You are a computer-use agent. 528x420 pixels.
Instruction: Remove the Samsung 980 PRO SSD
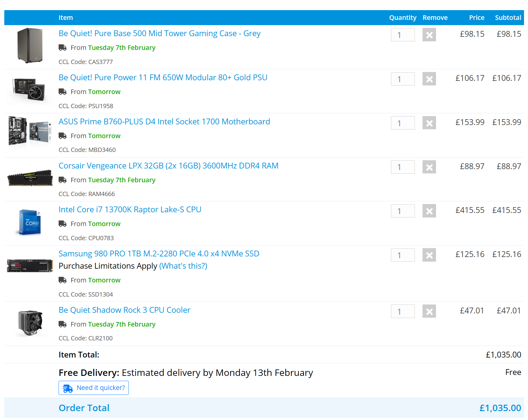coord(429,255)
